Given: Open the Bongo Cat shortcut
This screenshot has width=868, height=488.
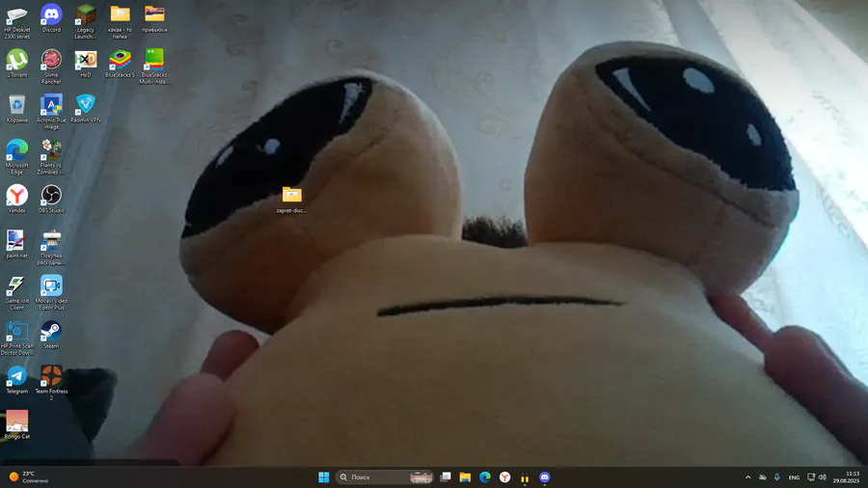Looking at the screenshot, I should point(17,425).
